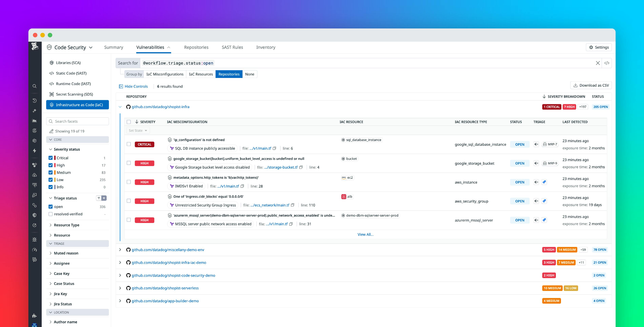The image size is (644, 327).
Task: Open the Set State dropdown
Action: pos(138,130)
